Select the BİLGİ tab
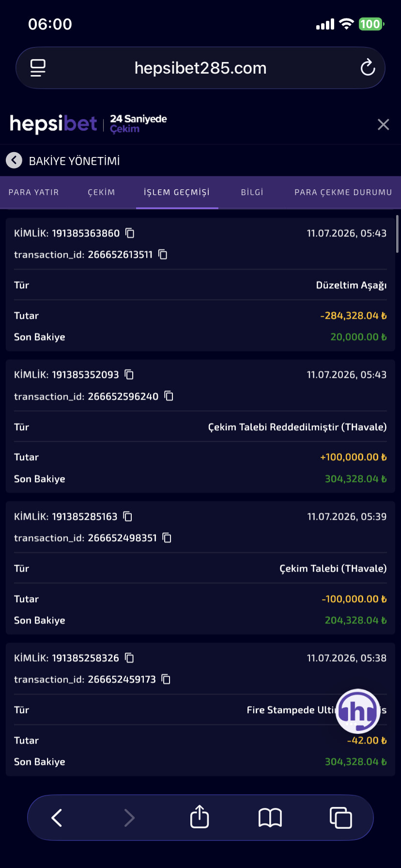 (252, 192)
